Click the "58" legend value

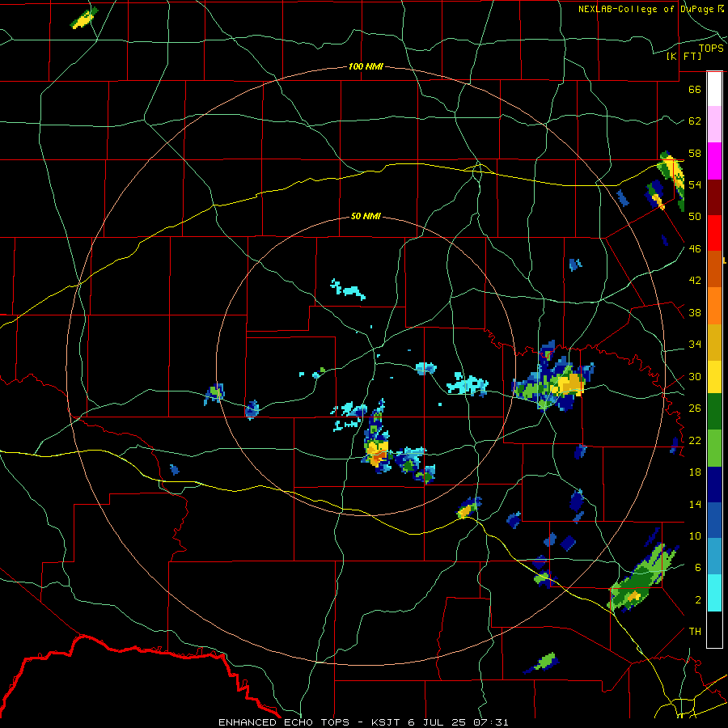pos(695,153)
